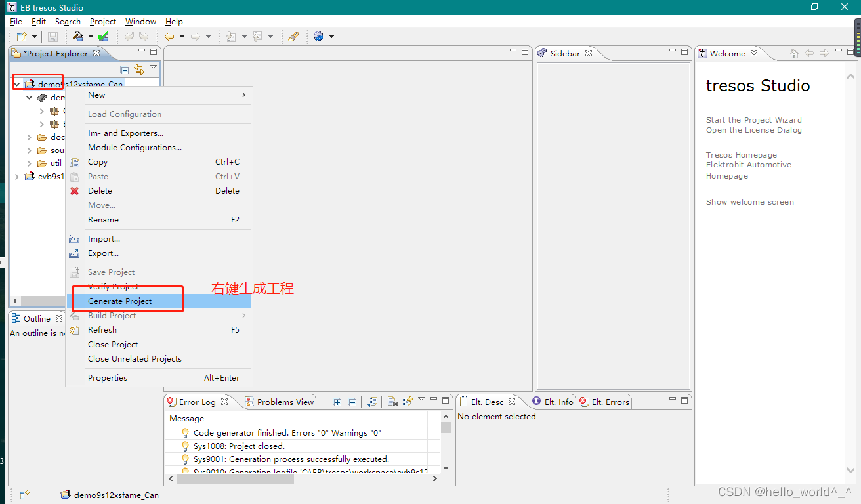Click the Next Annotation toolbar icon
861x504 pixels.
click(x=231, y=37)
